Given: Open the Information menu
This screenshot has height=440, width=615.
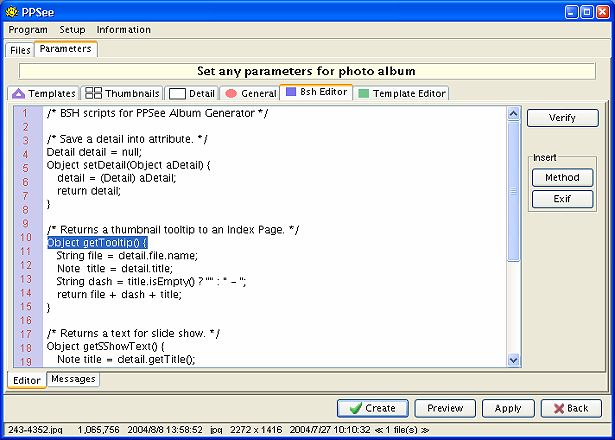Looking at the screenshot, I should tap(124, 30).
